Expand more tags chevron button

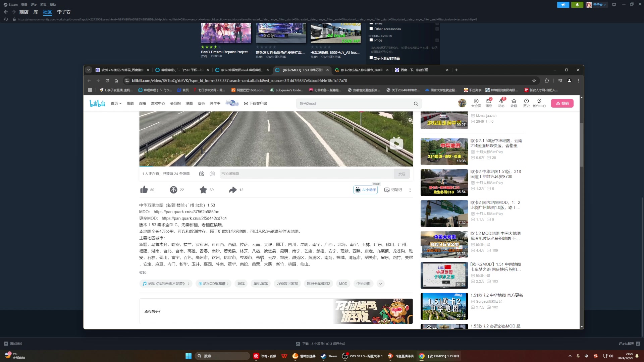point(380,284)
